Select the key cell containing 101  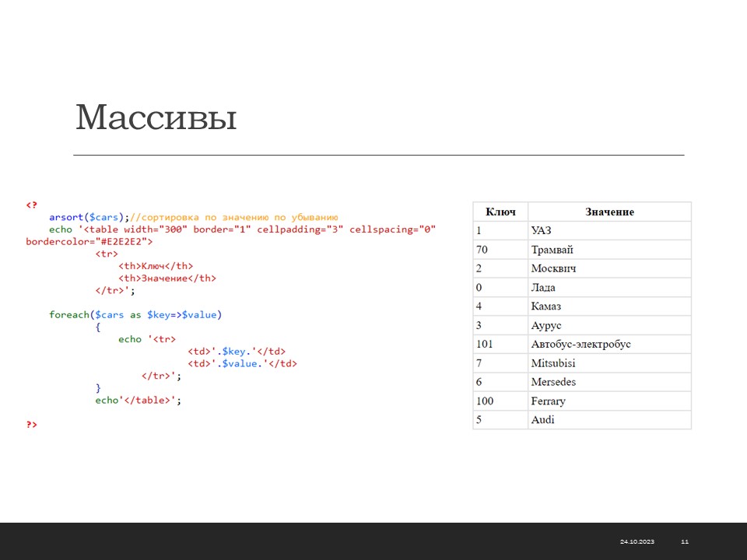click(484, 345)
